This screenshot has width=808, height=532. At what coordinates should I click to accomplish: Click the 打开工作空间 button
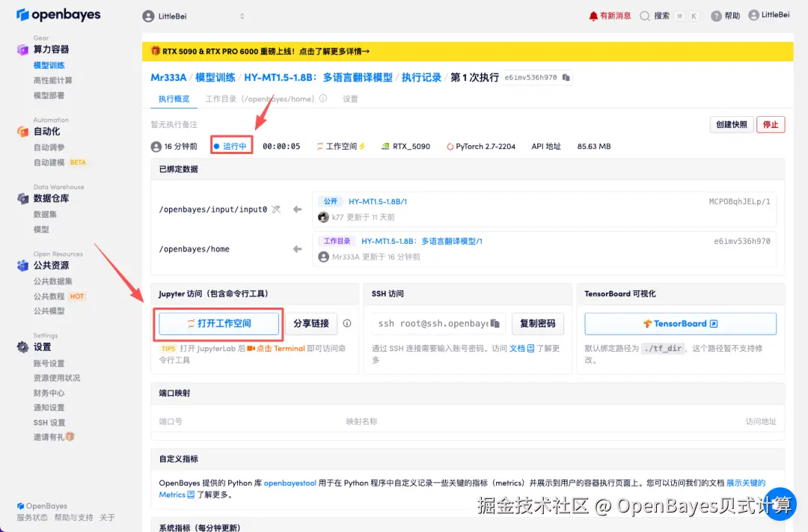(x=217, y=323)
